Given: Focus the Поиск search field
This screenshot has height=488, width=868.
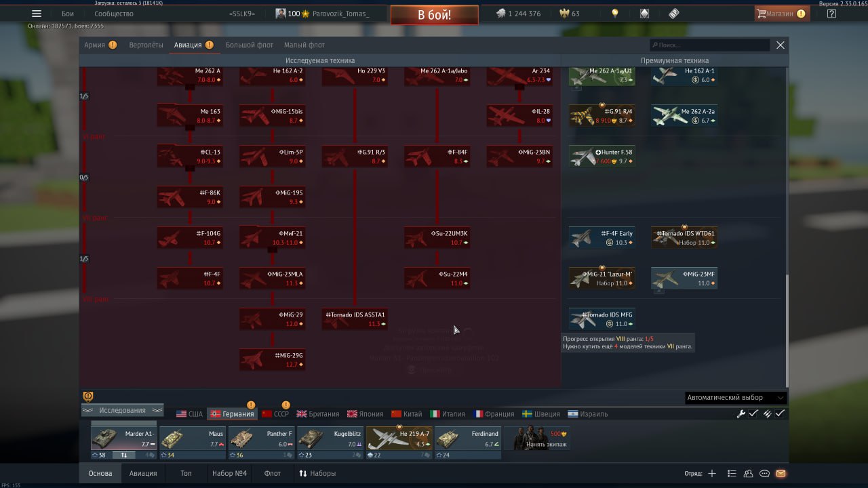Looking at the screenshot, I should click(709, 45).
